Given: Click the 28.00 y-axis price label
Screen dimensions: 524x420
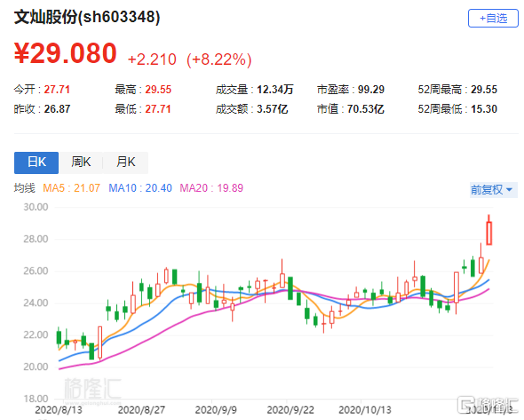Looking at the screenshot, I should (36, 239).
